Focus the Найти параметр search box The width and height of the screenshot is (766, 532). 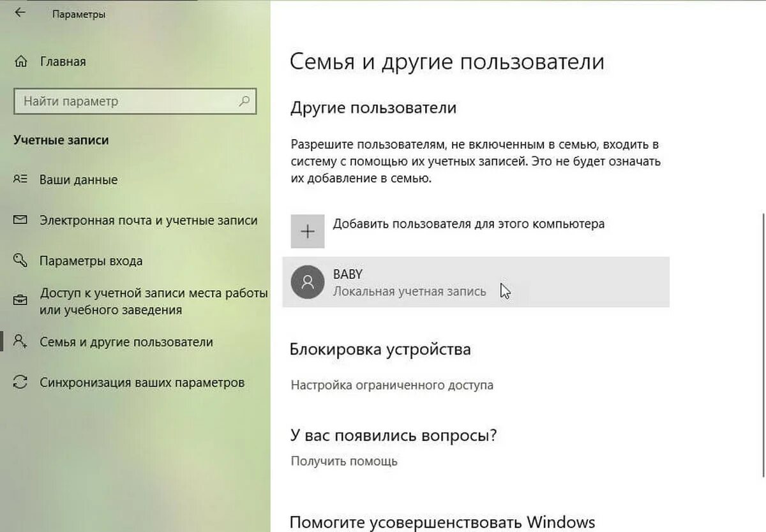tap(135, 101)
